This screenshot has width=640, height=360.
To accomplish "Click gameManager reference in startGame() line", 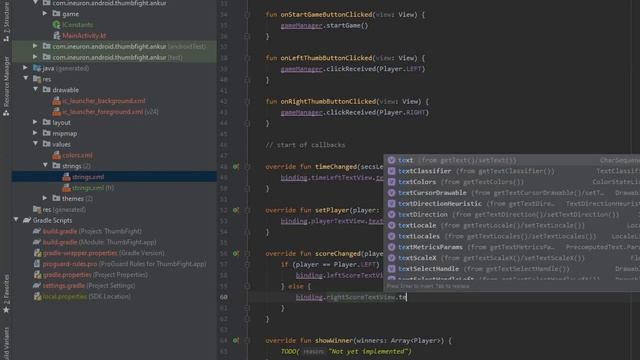I will 301,26.
